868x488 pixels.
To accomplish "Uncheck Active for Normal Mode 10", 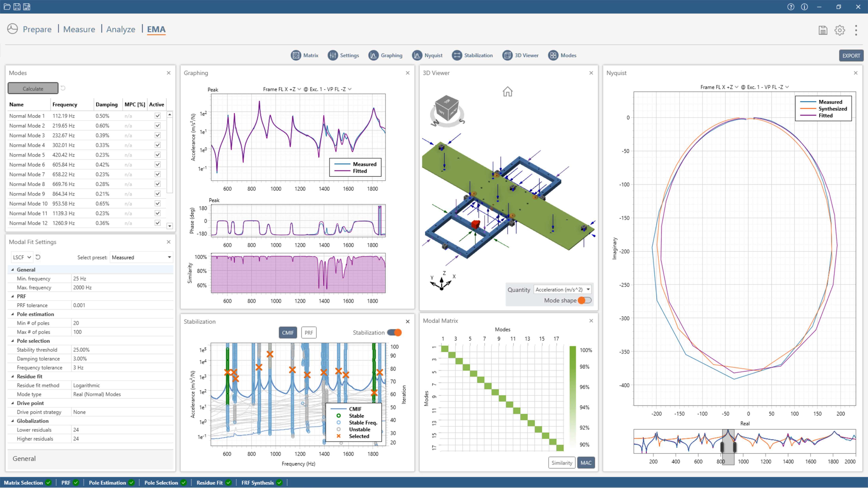I will tap(157, 203).
